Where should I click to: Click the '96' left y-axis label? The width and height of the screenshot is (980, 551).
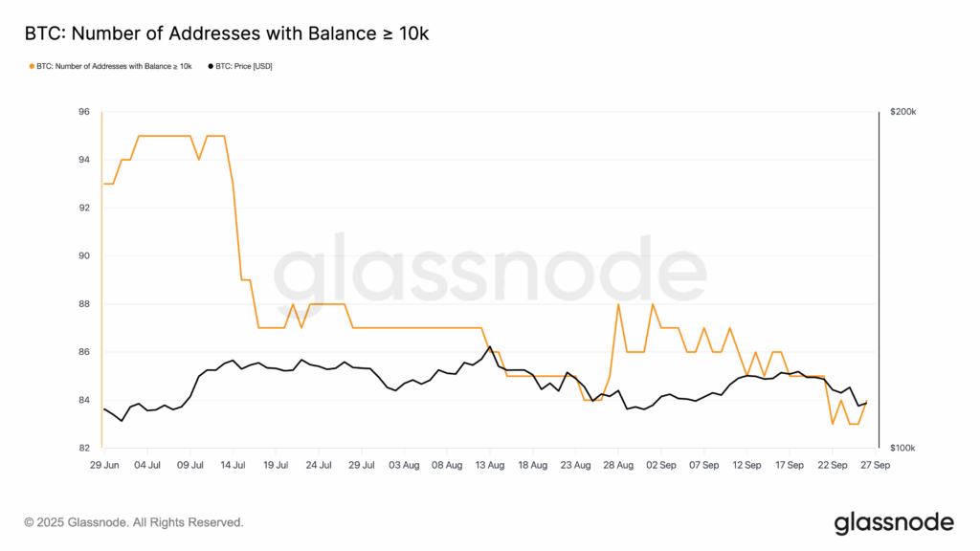[x=83, y=112]
